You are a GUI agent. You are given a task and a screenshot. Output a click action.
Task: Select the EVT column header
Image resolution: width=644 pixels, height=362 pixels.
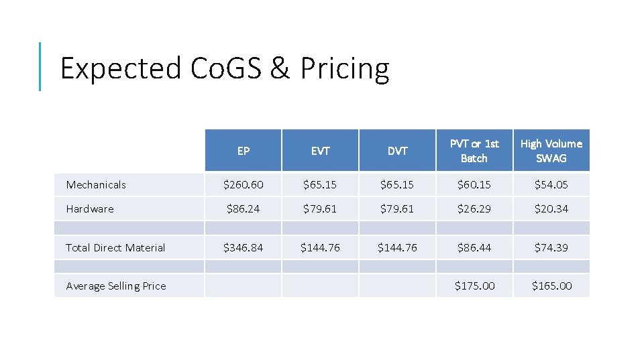(x=321, y=151)
